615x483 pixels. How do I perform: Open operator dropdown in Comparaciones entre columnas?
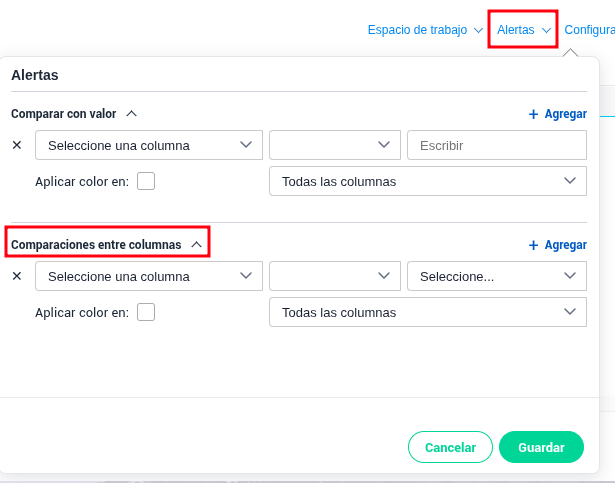click(335, 276)
